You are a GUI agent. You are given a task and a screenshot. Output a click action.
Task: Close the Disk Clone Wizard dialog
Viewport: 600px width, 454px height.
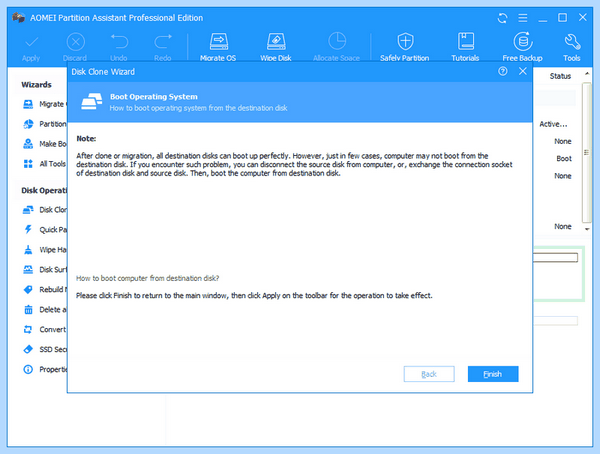pos(523,71)
